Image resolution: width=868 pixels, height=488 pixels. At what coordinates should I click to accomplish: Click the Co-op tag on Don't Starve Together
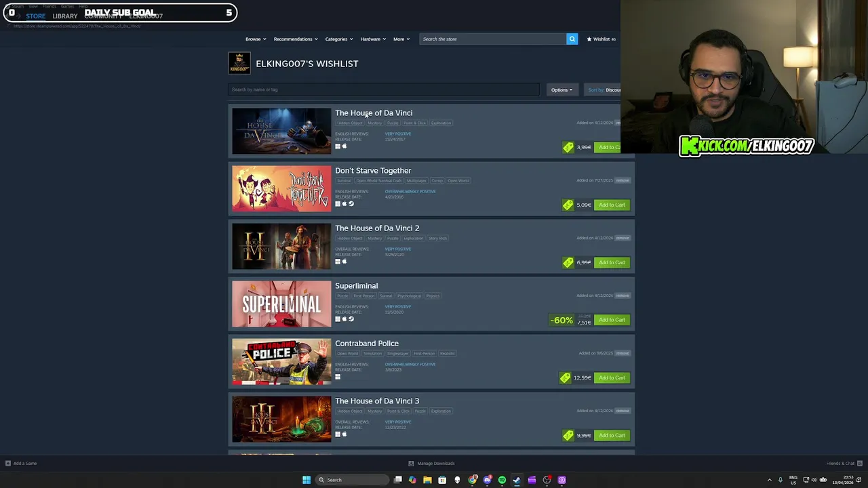coord(437,181)
